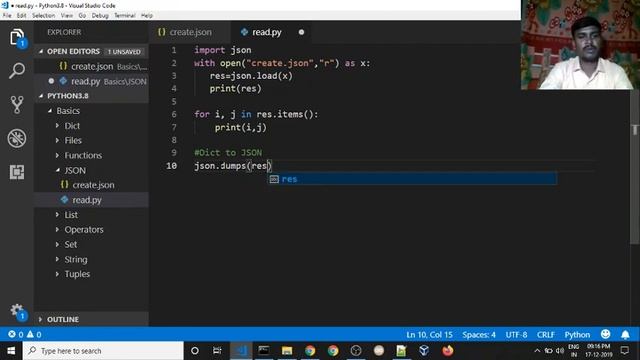
Task: Accept the 'res' autocomplete suggestion
Action: (x=412, y=179)
